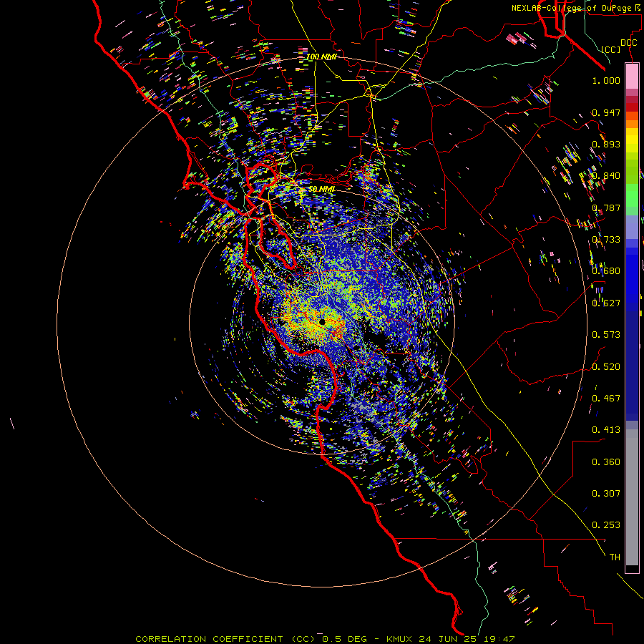
Task: Click the 24 JUN 25 date text
Action: (447, 639)
